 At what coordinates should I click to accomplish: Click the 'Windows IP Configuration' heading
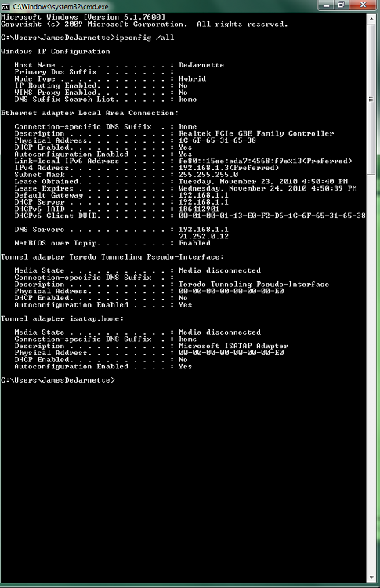(x=56, y=52)
